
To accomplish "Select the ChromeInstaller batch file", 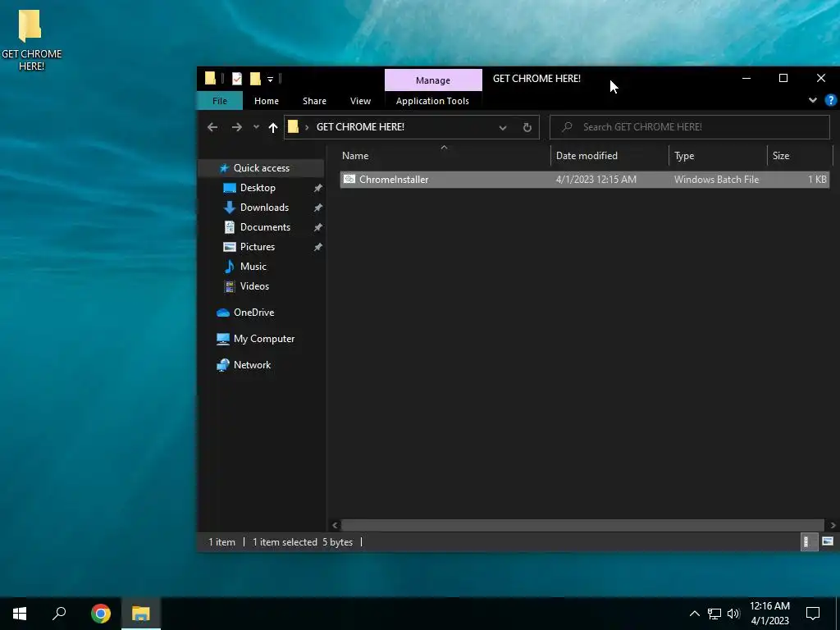I will [584, 180].
